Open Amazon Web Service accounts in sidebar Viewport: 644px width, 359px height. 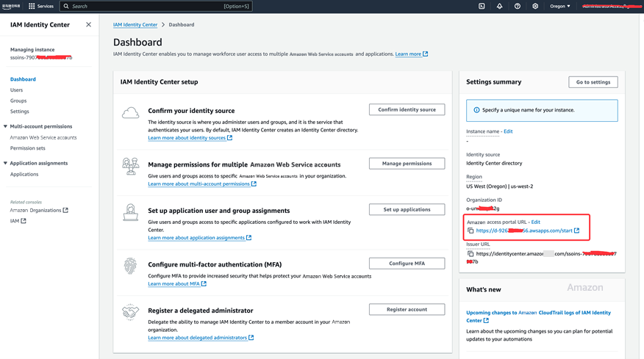(43, 137)
